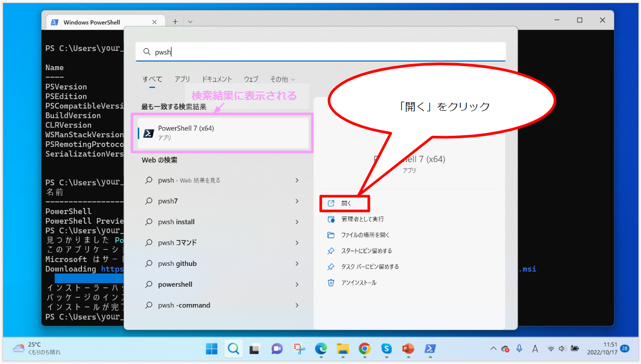Click the Snipping Tool taskbar icon
The height and width of the screenshot is (364, 641).
point(299,349)
